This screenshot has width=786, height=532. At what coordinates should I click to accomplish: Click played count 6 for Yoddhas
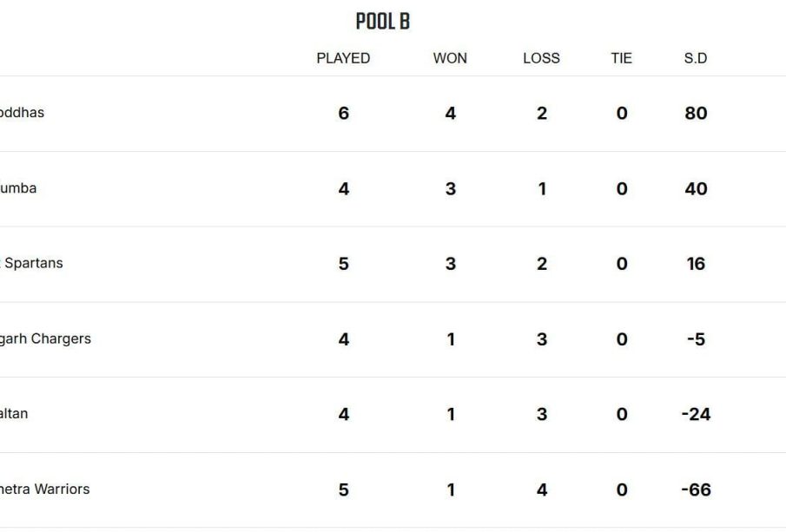point(343,113)
